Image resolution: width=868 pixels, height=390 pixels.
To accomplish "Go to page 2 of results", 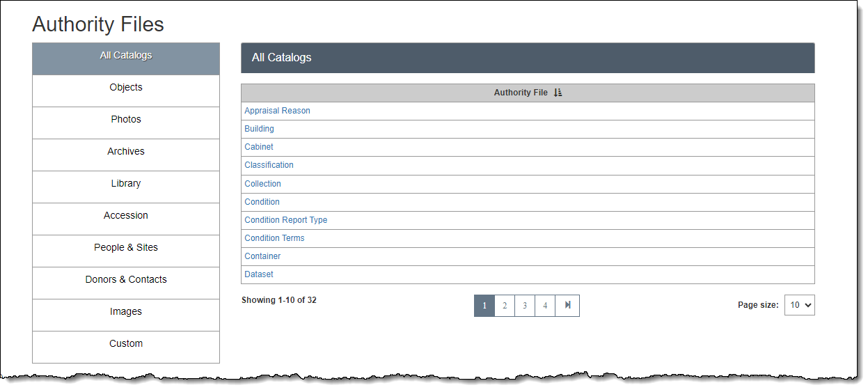I will click(x=505, y=306).
